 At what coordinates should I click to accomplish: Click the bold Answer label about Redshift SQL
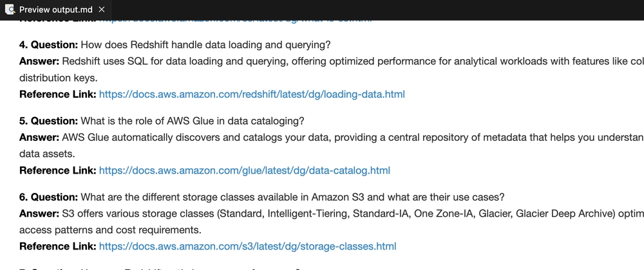39,62
